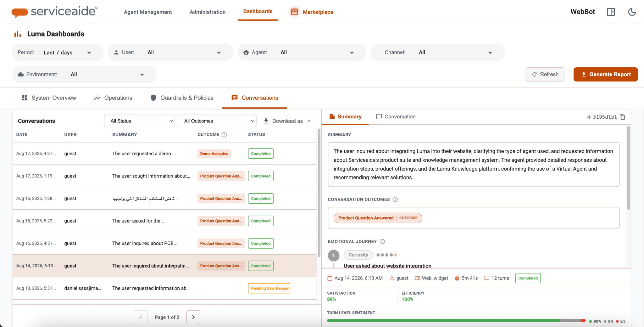Screen dimensions: 644x327
Task: Click the Summary tab document icon
Action: pyautogui.click(x=332, y=117)
